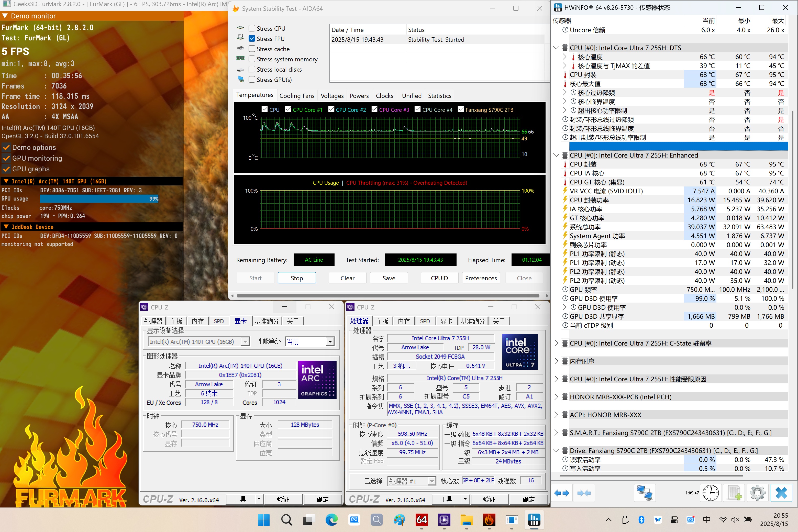Select the Stability Test Started log row
This screenshot has width=798, height=532.
438,39
